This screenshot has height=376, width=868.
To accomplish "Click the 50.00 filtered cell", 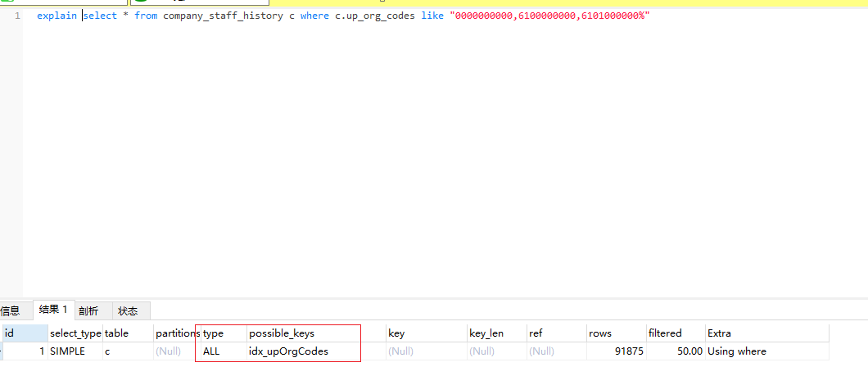I will [676, 351].
